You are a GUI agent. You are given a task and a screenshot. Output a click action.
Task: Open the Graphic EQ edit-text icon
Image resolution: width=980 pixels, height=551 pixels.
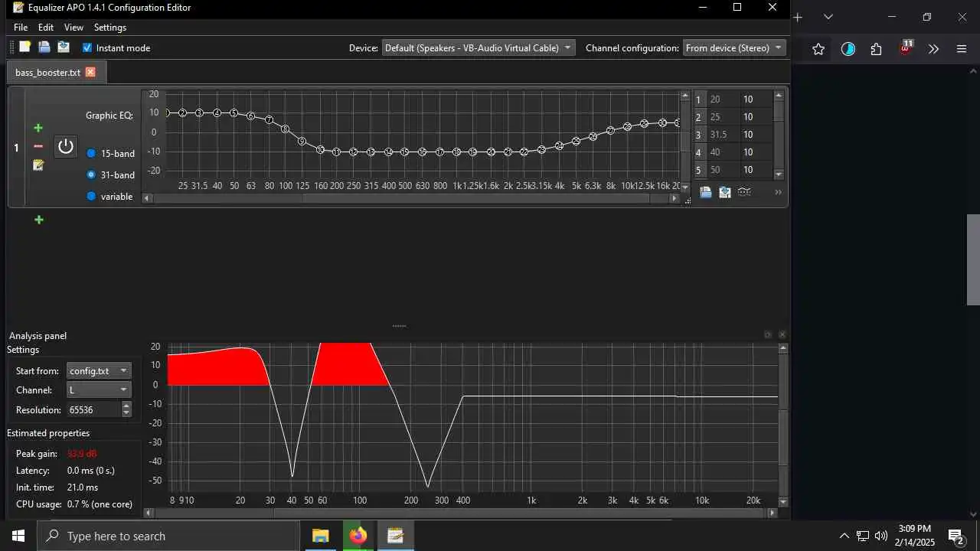38,165
